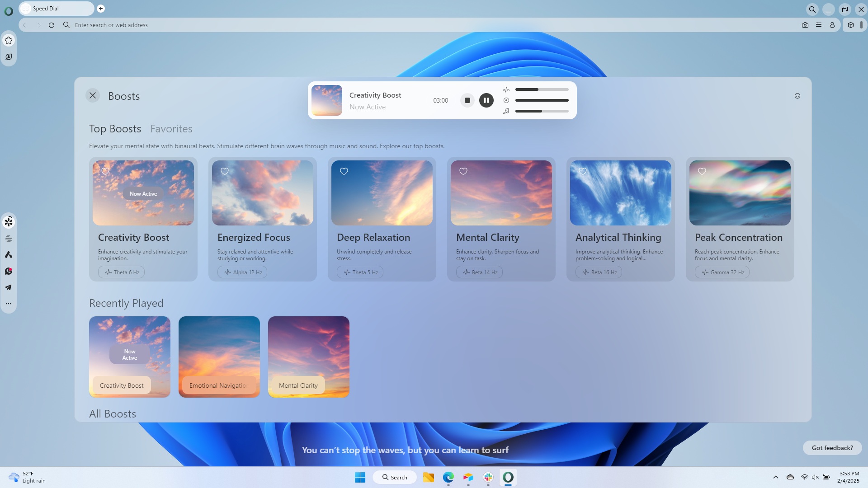Open the Energized Focus boost title

coord(254,238)
